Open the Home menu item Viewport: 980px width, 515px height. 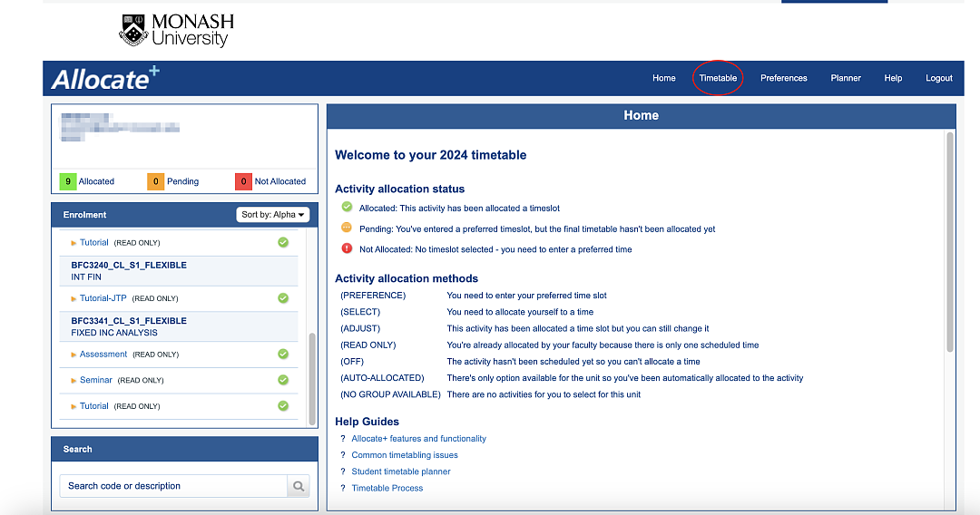pyautogui.click(x=663, y=78)
